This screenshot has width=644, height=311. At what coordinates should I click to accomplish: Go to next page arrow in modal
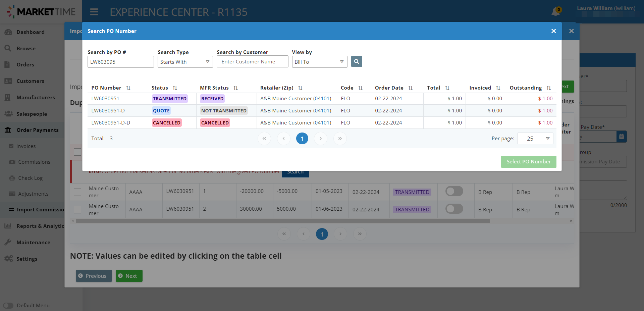tap(321, 139)
